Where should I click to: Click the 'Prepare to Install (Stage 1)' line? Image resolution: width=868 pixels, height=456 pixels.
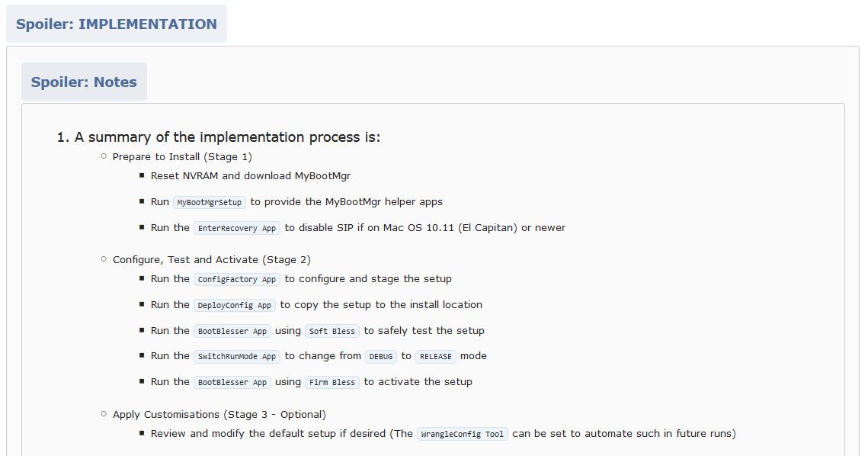point(182,157)
